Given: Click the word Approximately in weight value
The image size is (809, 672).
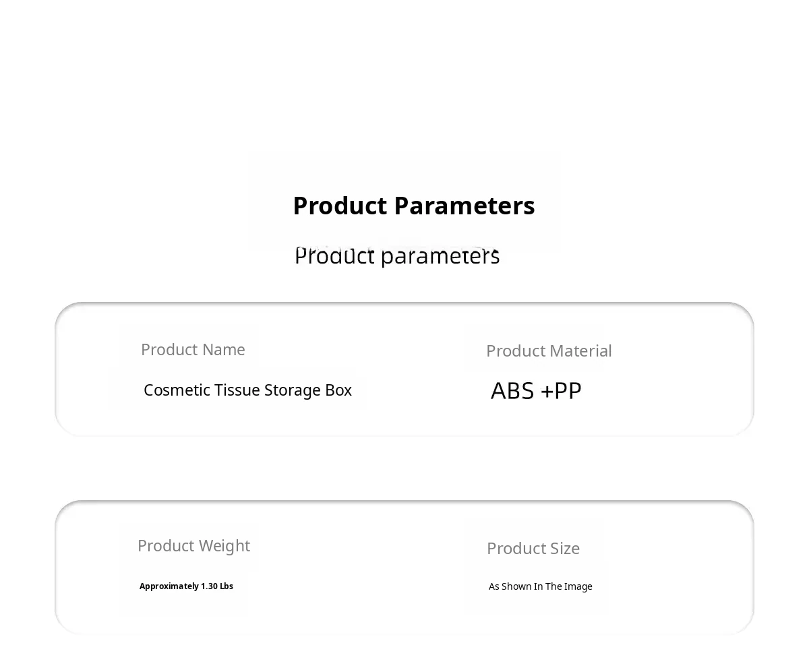Looking at the screenshot, I should tap(169, 586).
